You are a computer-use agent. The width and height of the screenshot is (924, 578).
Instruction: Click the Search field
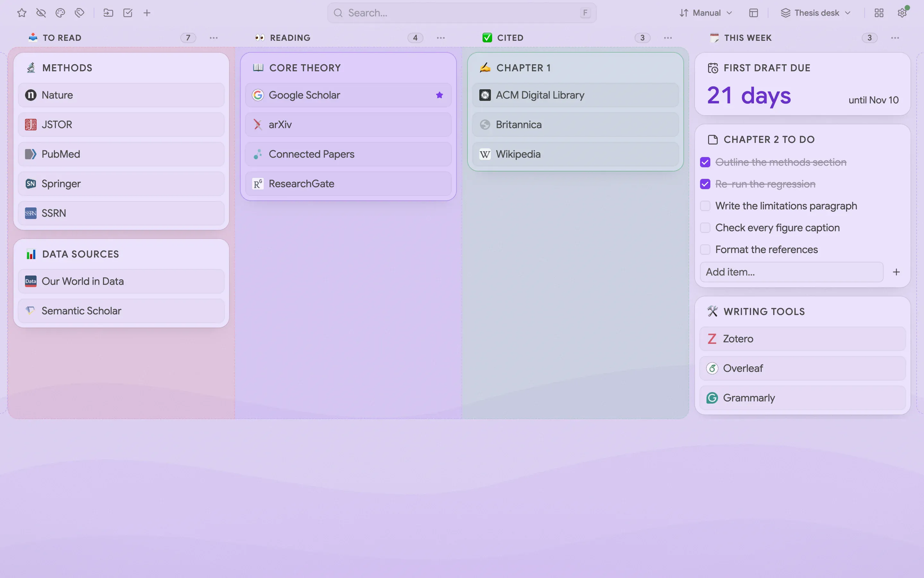(x=462, y=13)
